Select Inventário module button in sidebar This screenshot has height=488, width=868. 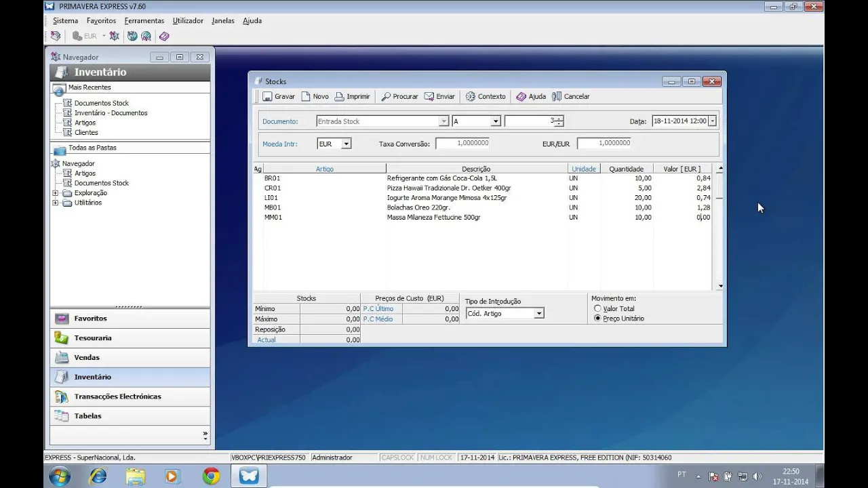[130, 377]
